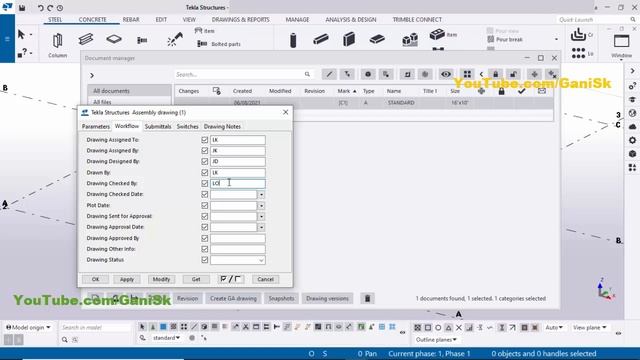The image size is (640, 360).
Task: Click the Bolted parts tool
Action: (x=219, y=44)
